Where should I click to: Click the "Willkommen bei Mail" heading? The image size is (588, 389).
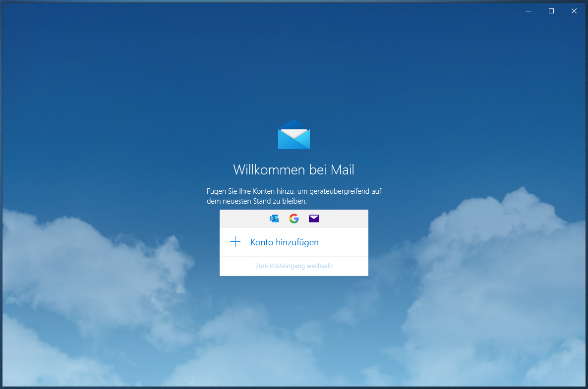click(x=294, y=170)
